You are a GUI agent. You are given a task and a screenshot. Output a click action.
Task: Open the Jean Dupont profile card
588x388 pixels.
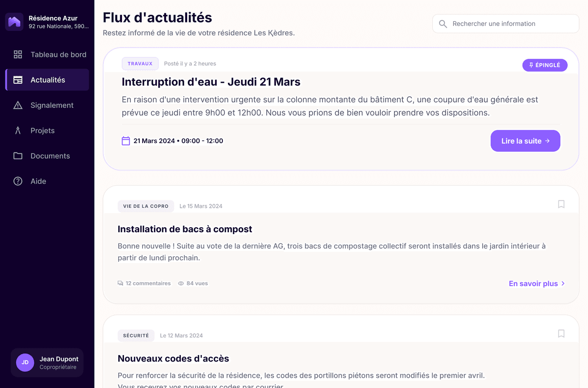[x=47, y=363]
